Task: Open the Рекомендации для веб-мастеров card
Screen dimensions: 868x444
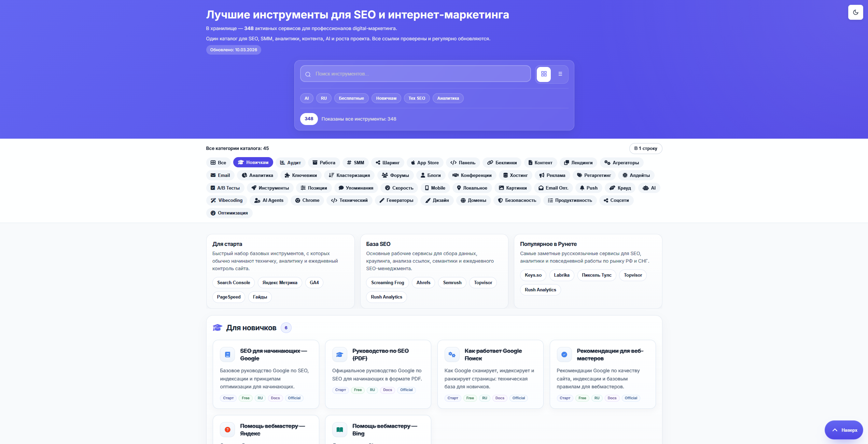Action: (x=603, y=374)
